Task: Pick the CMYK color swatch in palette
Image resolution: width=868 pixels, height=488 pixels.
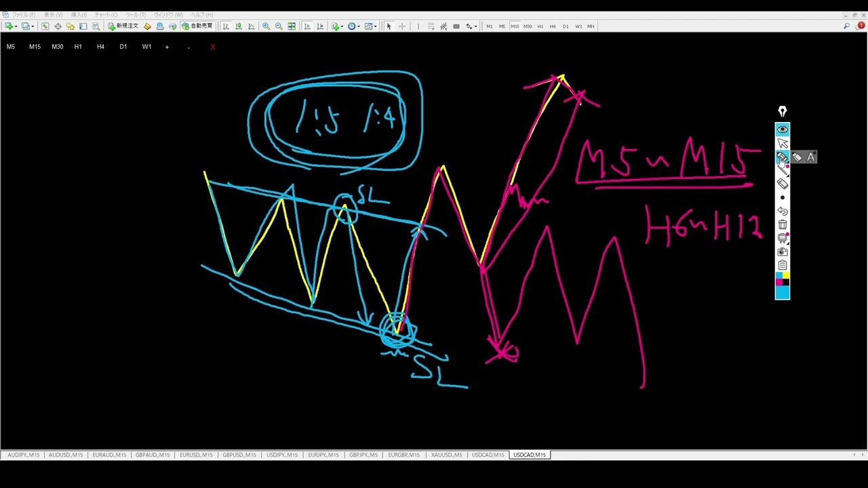Action: 783,279
